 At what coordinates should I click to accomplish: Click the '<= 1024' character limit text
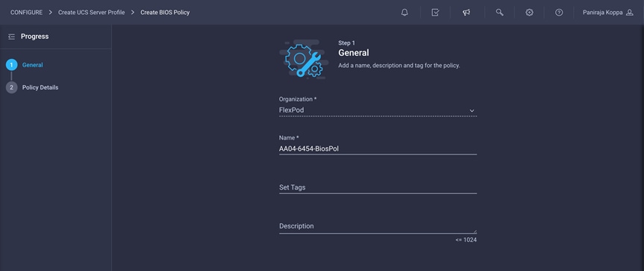[x=466, y=240]
